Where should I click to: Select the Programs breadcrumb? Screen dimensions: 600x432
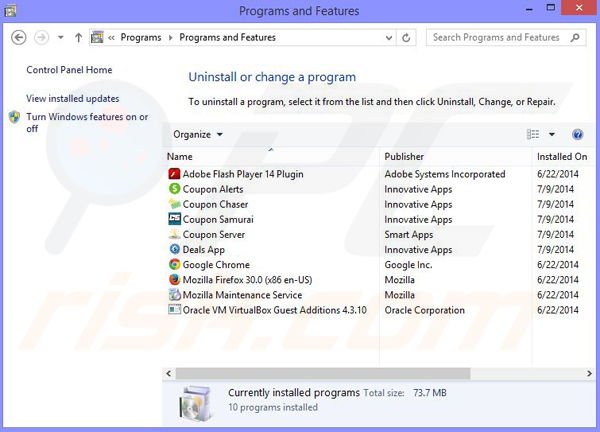click(141, 37)
